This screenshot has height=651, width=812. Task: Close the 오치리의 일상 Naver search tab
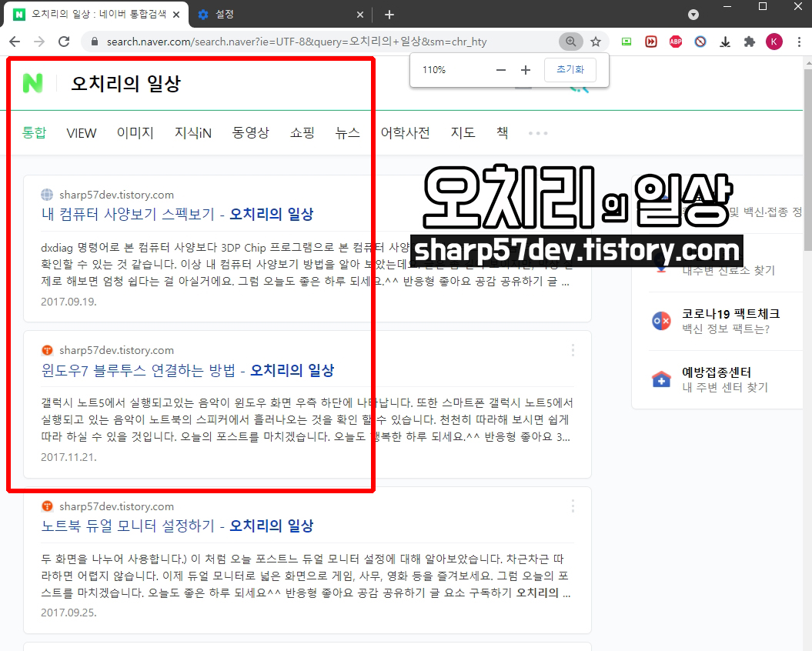coord(176,15)
